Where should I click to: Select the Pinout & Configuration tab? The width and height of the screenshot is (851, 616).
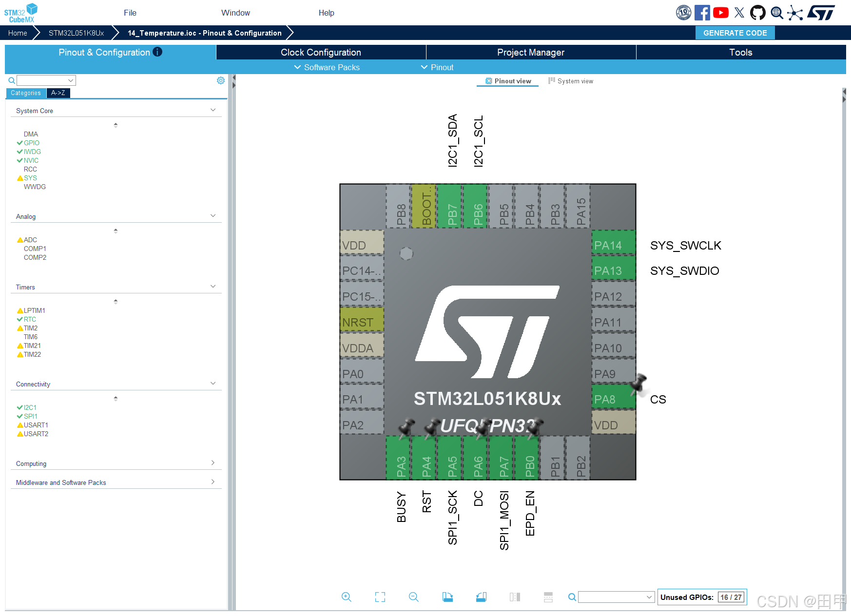click(x=110, y=52)
